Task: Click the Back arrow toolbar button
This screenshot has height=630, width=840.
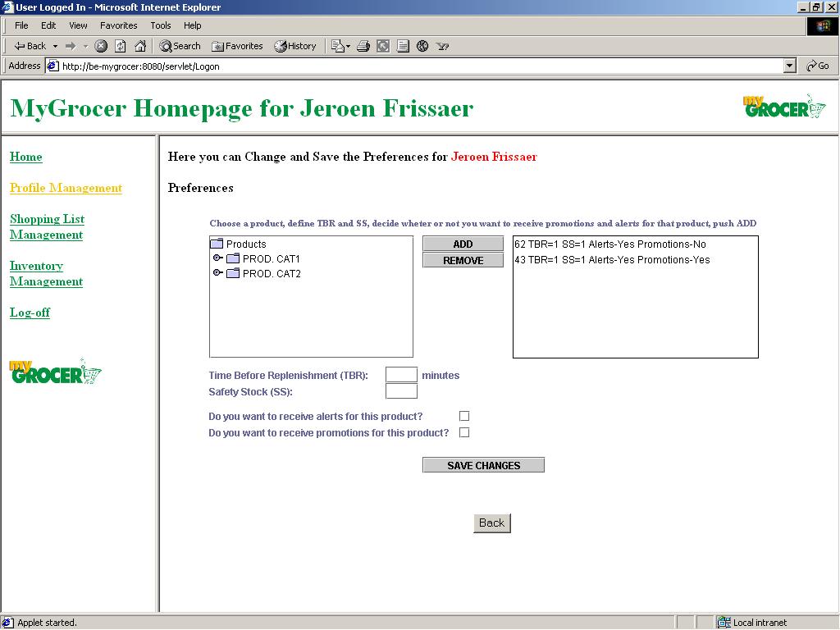Action: click(30, 46)
